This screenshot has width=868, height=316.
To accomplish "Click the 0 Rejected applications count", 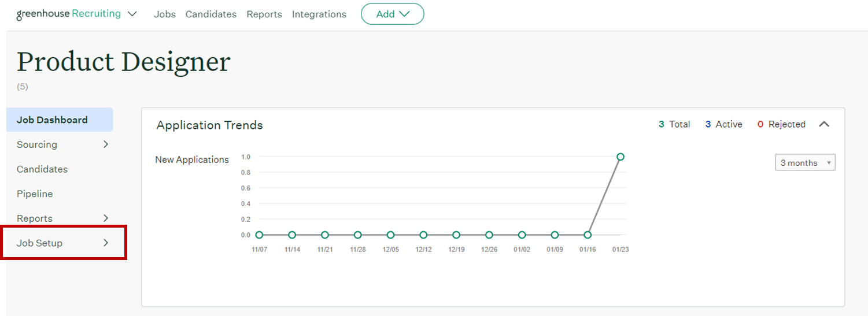I will (x=781, y=124).
